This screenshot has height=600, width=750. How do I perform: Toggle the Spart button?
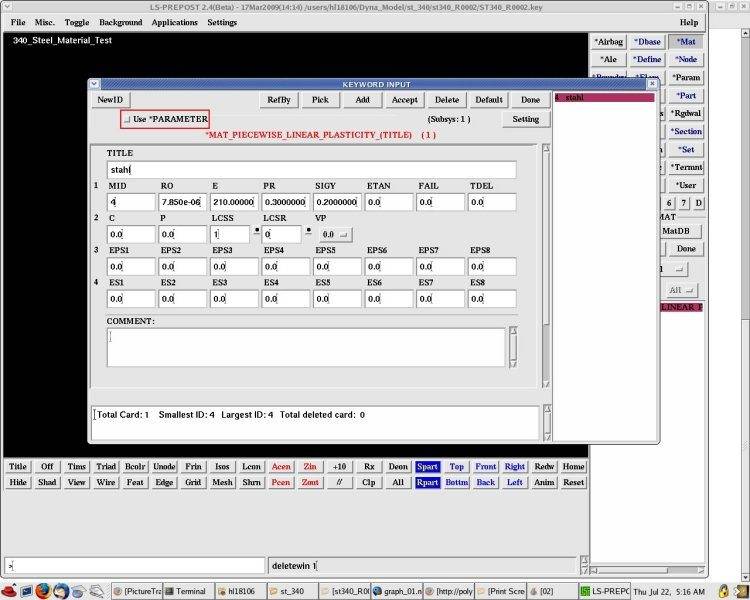coord(427,467)
